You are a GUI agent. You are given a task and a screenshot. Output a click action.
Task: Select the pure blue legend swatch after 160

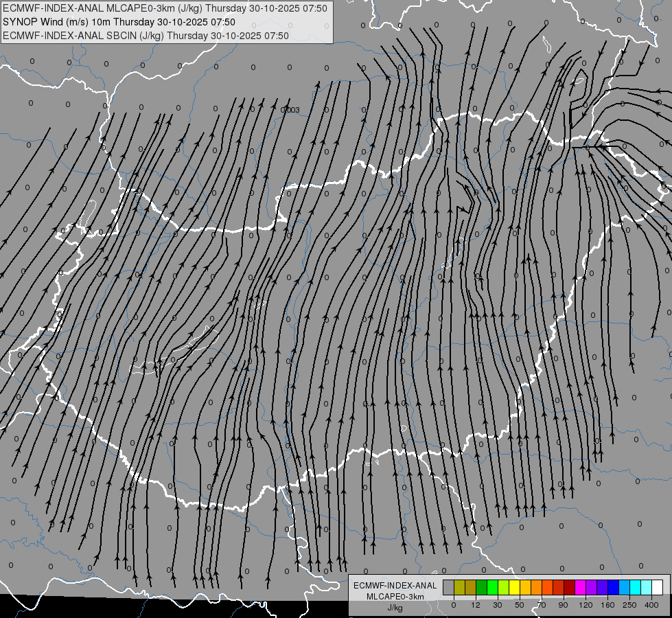click(614, 587)
